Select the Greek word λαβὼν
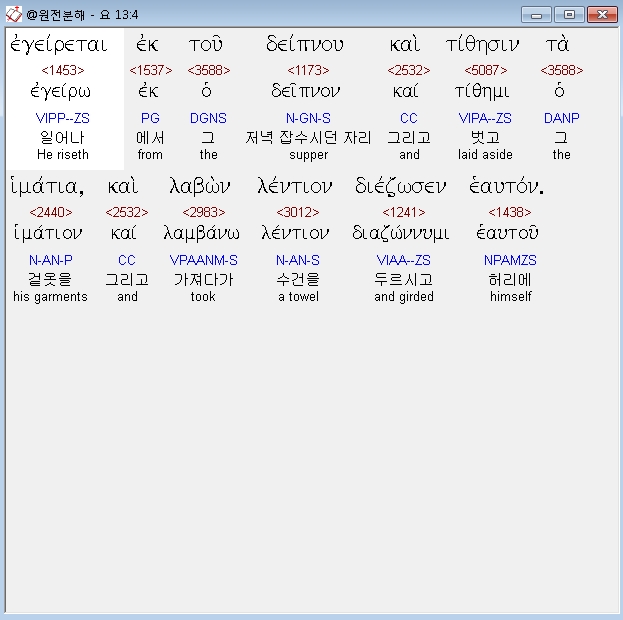This screenshot has height=620, width=623. 200,186
